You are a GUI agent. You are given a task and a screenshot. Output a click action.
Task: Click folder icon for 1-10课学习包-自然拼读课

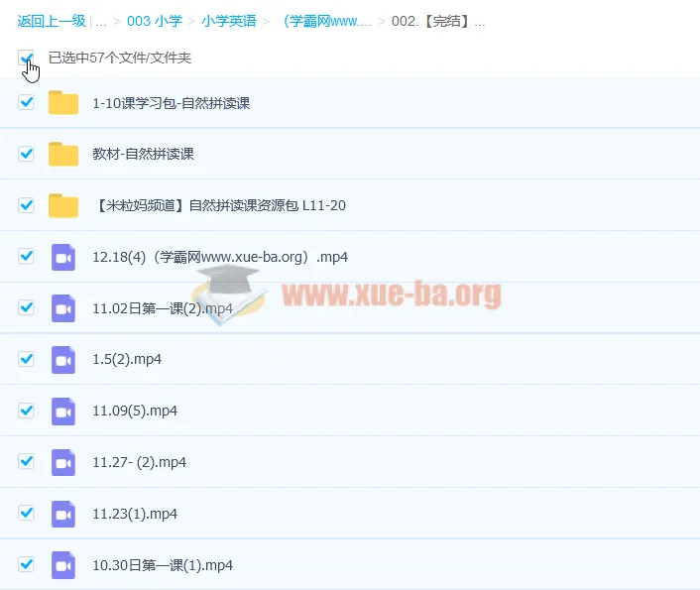63,103
